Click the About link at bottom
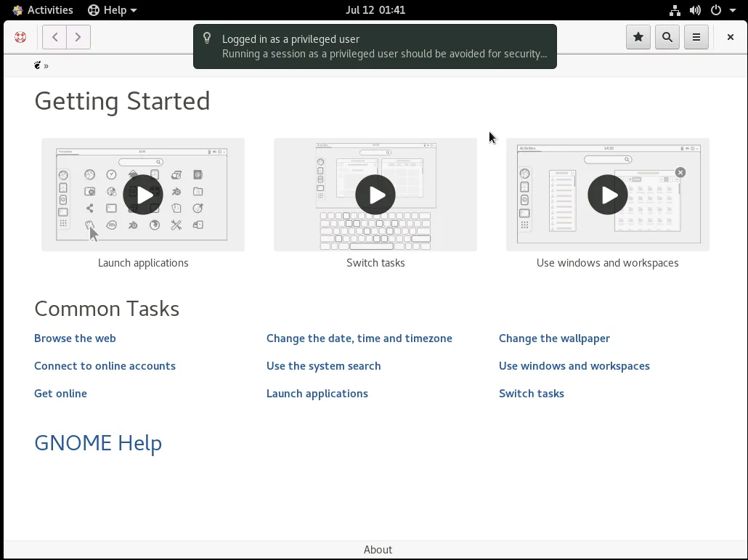Viewport: 748px width, 560px height. click(x=378, y=550)
